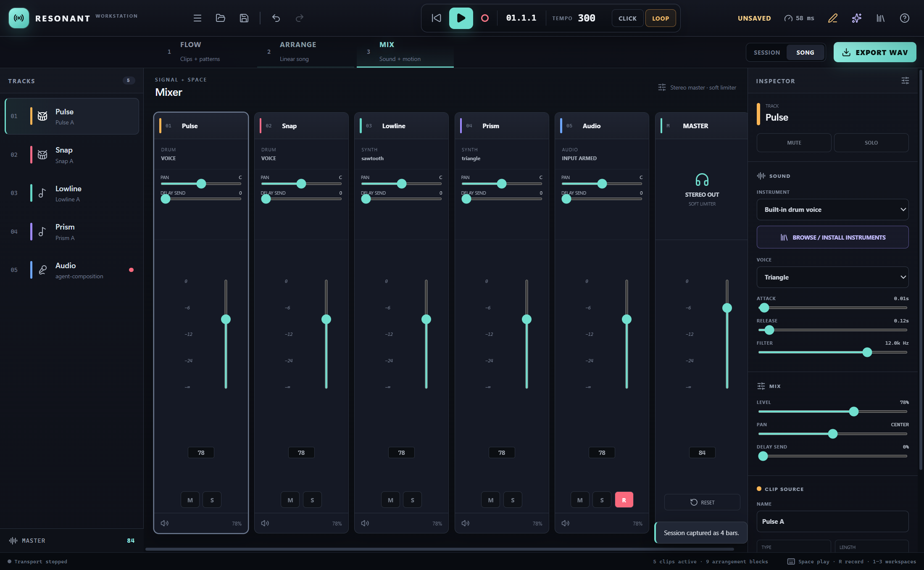Screen dimensions: 924x570
Task: Select the MIX tab
Action: (x=405, y=52)
